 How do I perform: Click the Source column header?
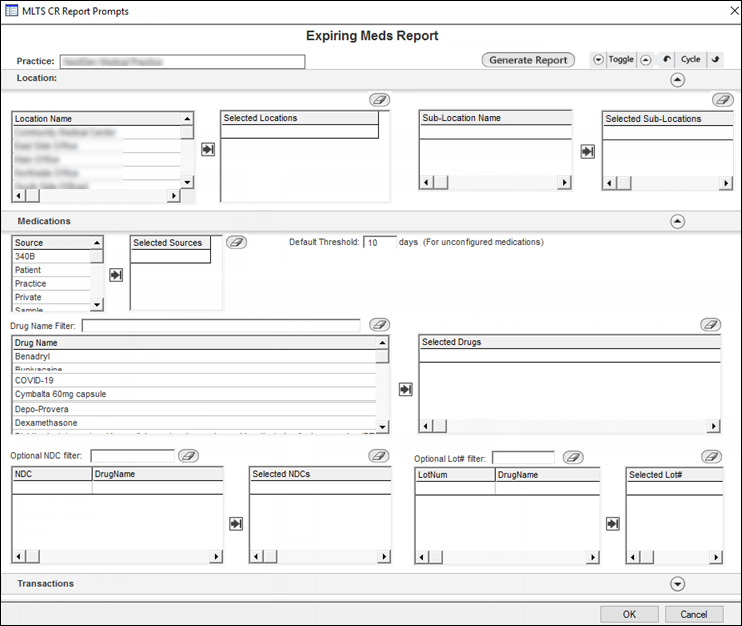tap(51, 243)
